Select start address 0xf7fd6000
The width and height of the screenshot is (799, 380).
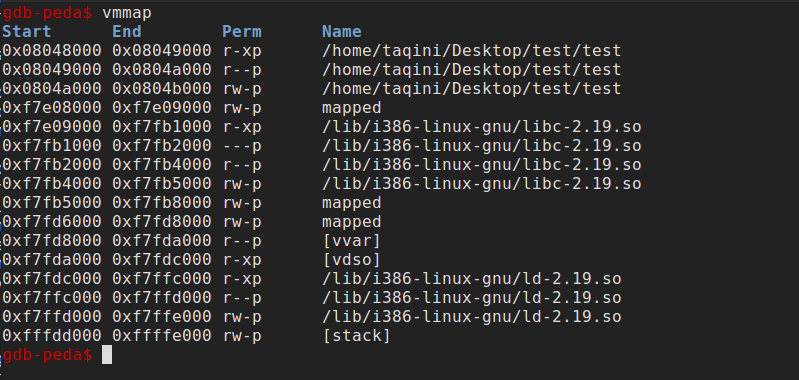pyautogui.click(x=51, y=222)
